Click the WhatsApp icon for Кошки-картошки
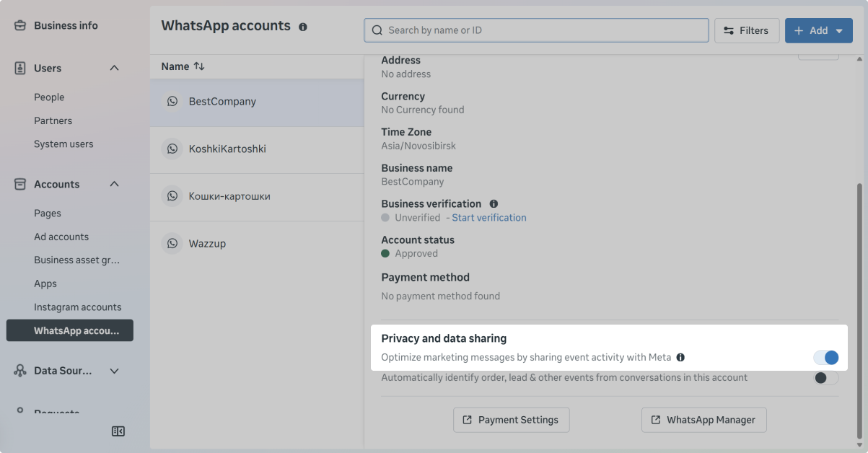 point(172,196)
